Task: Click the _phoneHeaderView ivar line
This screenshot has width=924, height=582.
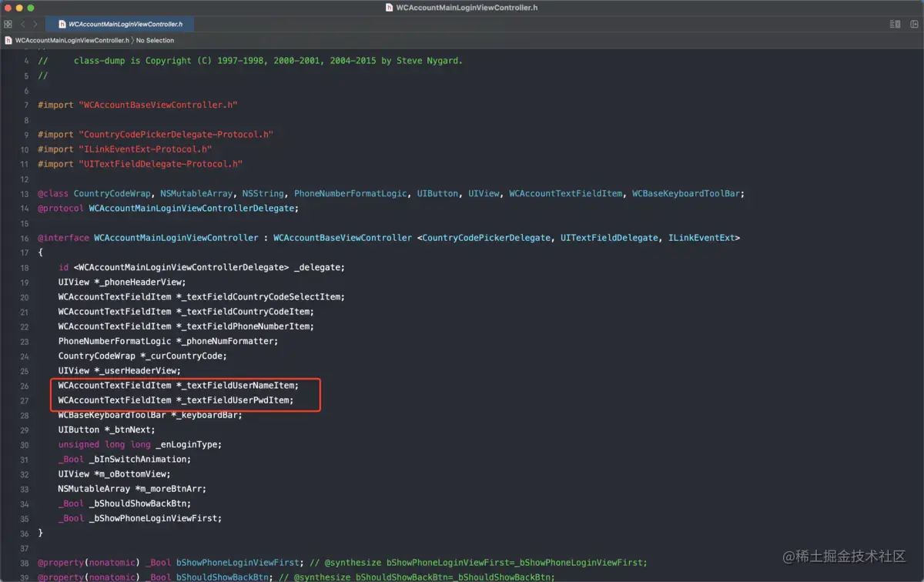Action: pyautogui.click(x=122, y=283)
